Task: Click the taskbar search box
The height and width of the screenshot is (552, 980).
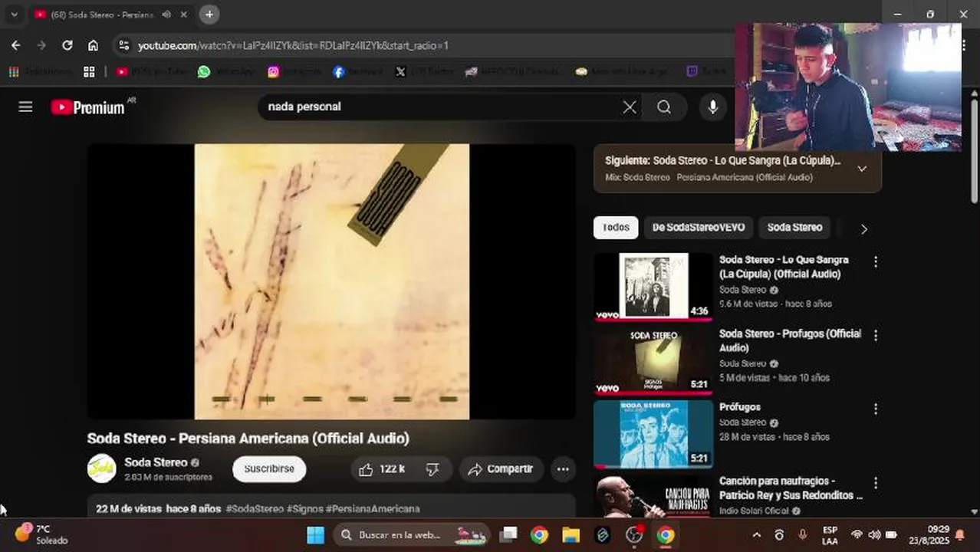Action: point(411,535)
